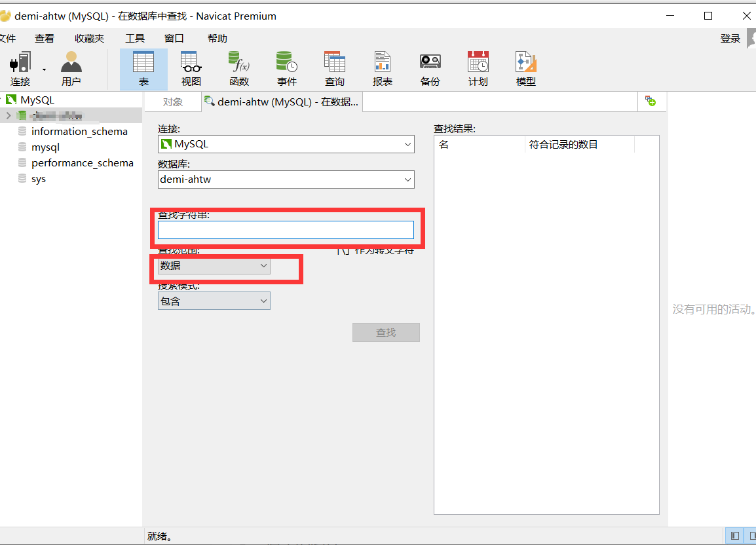Open the 工具 menu
Viewport: 756px width, 545px height.
[x=135, y=38]
